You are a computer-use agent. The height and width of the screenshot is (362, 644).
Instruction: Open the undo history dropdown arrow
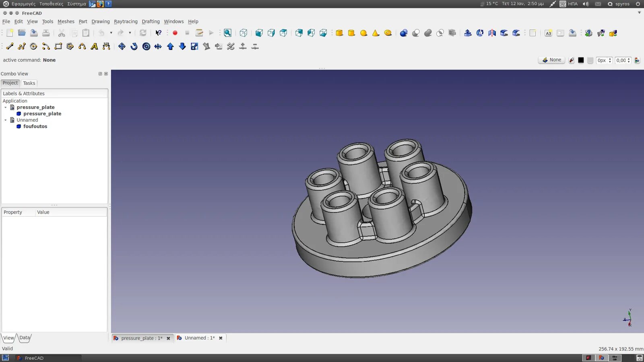click(x=111, y=33)
